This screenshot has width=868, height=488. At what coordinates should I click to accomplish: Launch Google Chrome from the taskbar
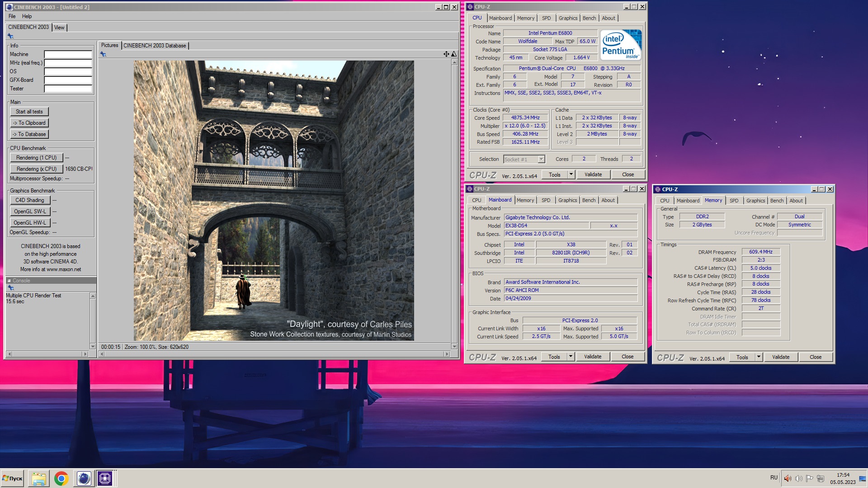tap(61, 479)
